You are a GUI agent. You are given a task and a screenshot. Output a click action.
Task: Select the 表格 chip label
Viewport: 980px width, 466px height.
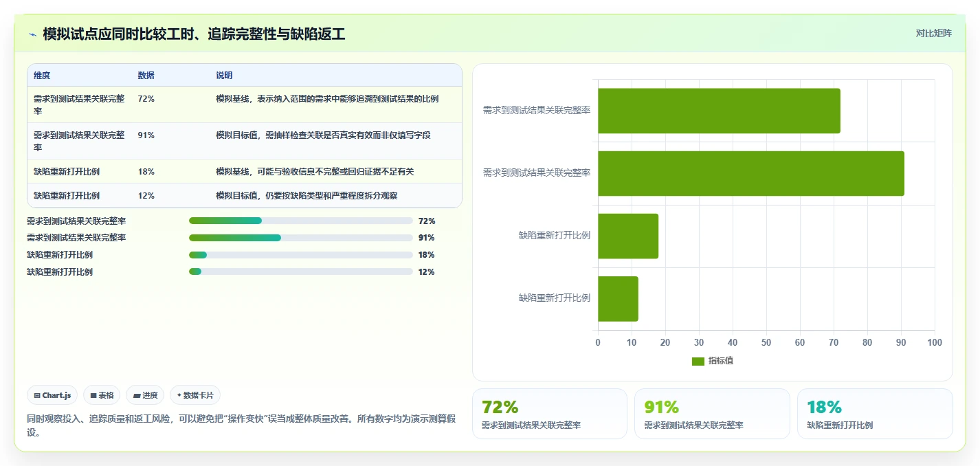106,395
